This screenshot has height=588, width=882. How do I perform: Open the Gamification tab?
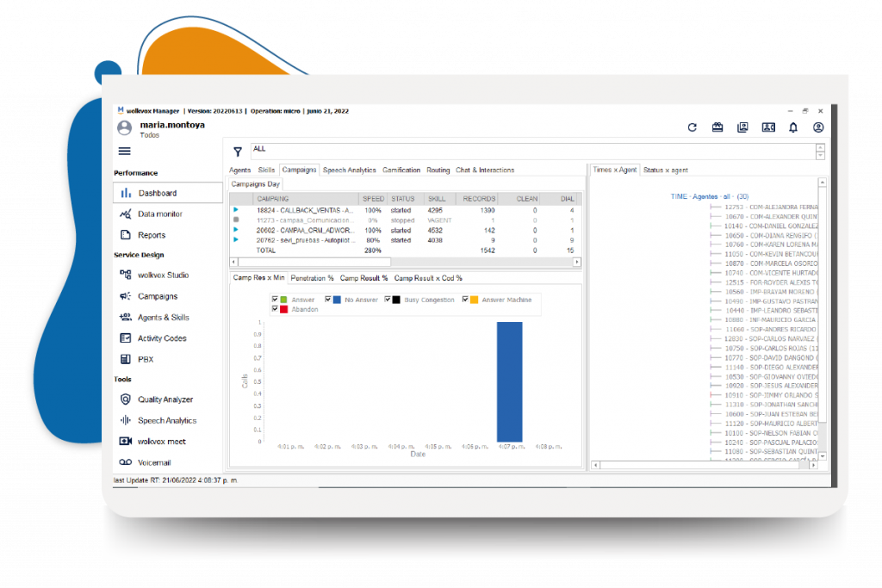point(401,170)
